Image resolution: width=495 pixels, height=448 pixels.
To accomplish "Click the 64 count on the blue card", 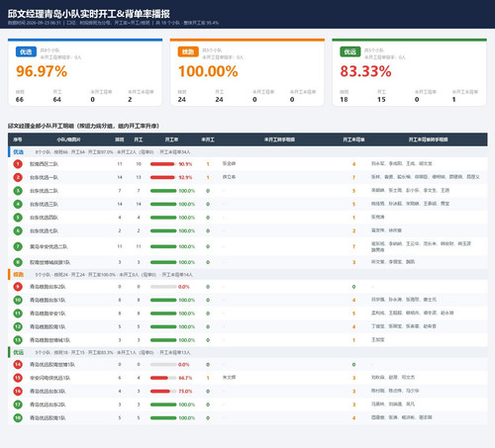I will [x=57, y=100].
